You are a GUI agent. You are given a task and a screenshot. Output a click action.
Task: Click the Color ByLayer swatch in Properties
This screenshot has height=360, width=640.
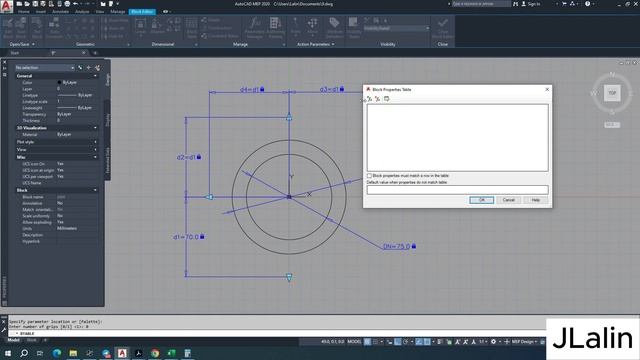click(x=60, y=82)
